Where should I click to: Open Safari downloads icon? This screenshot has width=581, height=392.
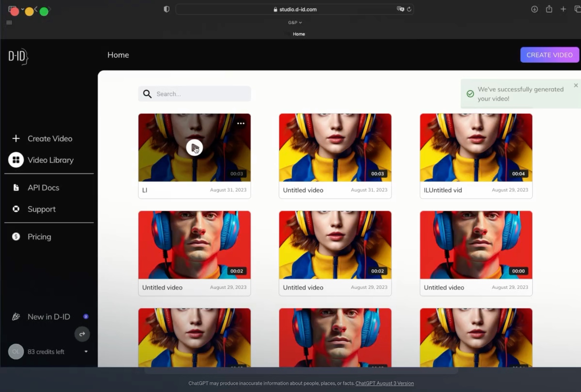pos(534,9)
